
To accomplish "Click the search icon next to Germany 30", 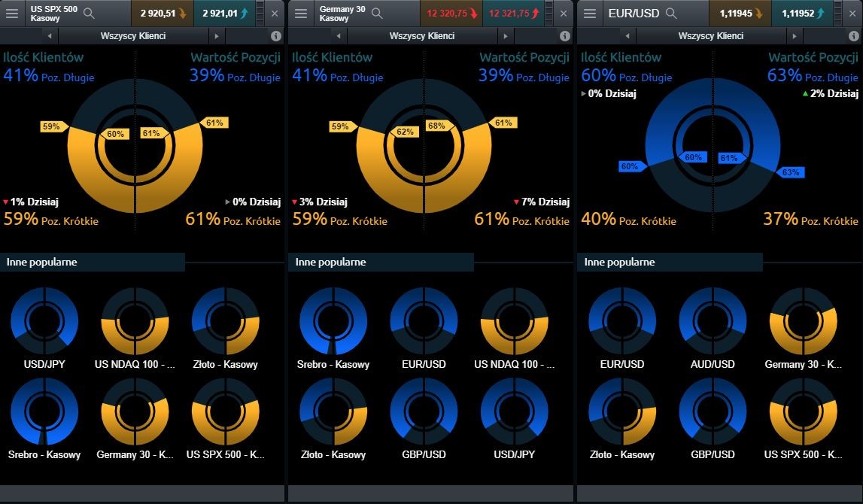I will coord(377,14).
